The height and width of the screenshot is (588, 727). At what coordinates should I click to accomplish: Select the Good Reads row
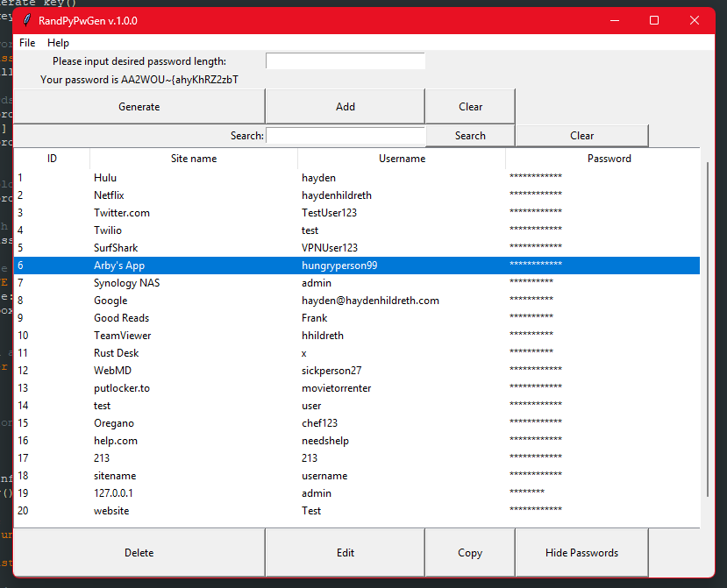coord(357,318)
